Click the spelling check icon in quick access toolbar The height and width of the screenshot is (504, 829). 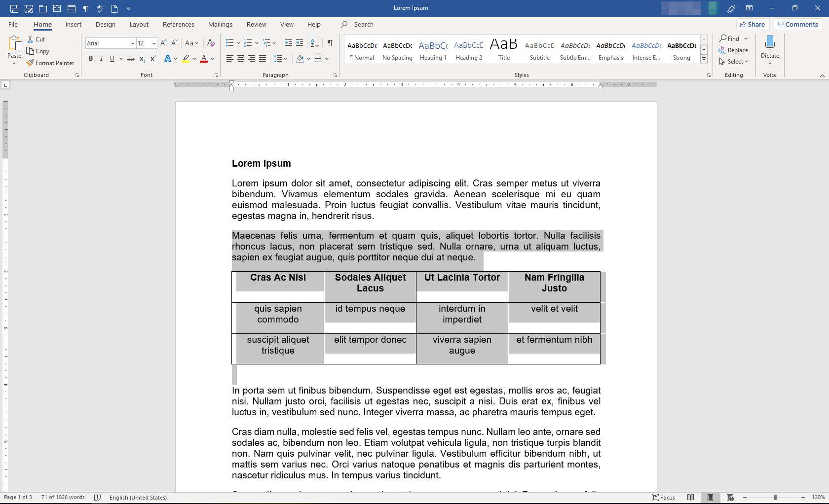tap(100, 8)
